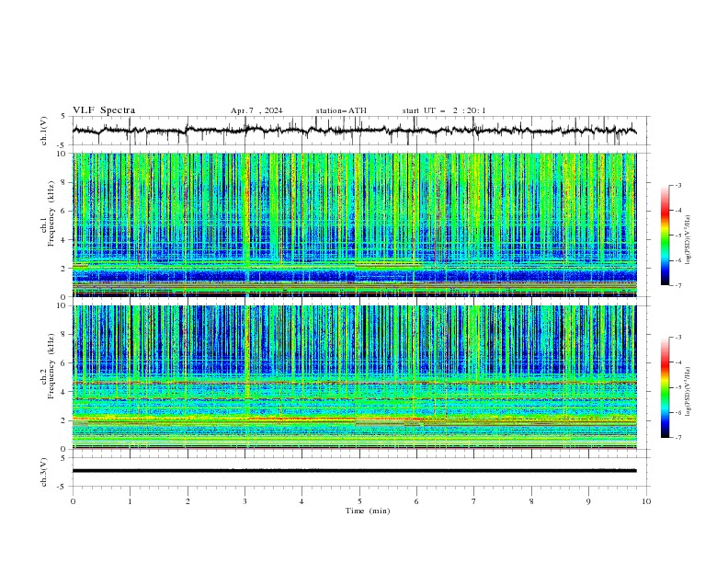728x563 pixels.
Task: Click the "8" tick on the time axis
Action: pyautogui.click(x=531, y=501)
